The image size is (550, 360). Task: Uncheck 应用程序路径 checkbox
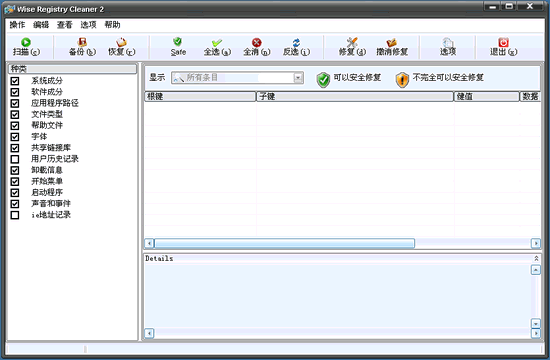[x=15, y=104]
